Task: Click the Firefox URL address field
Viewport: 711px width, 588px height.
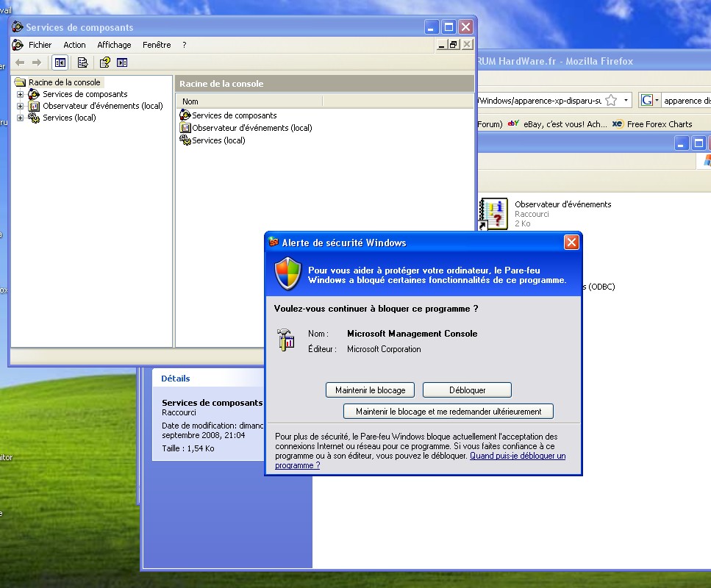Action: [540, 100]
